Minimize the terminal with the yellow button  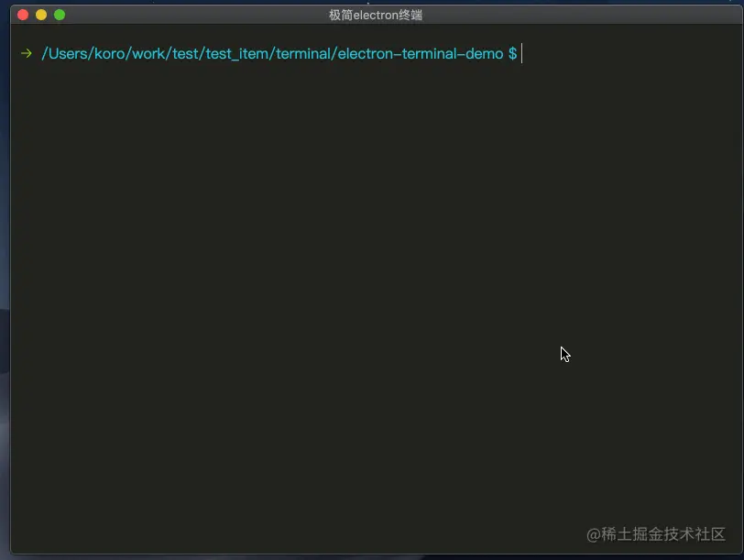pyautogui.click(x=41, y=15)
